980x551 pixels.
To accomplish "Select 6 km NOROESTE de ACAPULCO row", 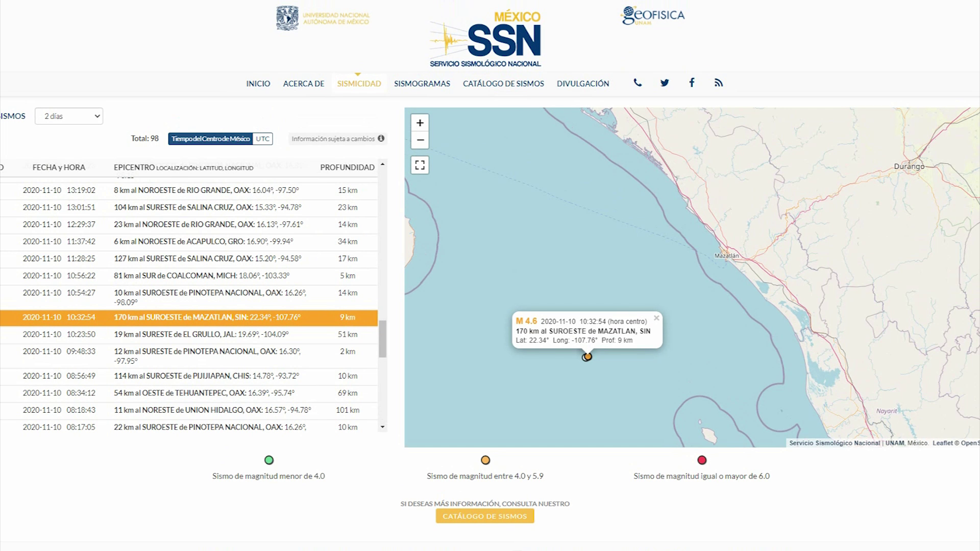I will point(189,242).
